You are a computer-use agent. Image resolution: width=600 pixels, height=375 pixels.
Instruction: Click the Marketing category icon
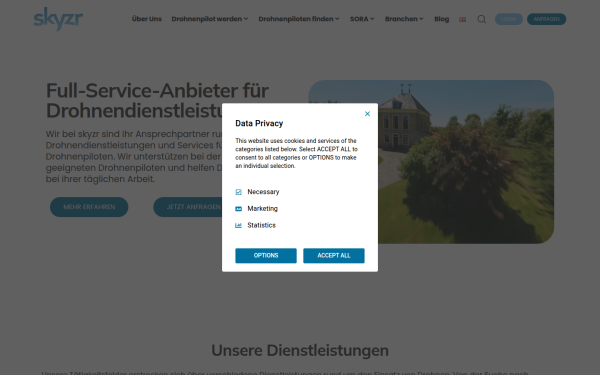pos(238,209)
